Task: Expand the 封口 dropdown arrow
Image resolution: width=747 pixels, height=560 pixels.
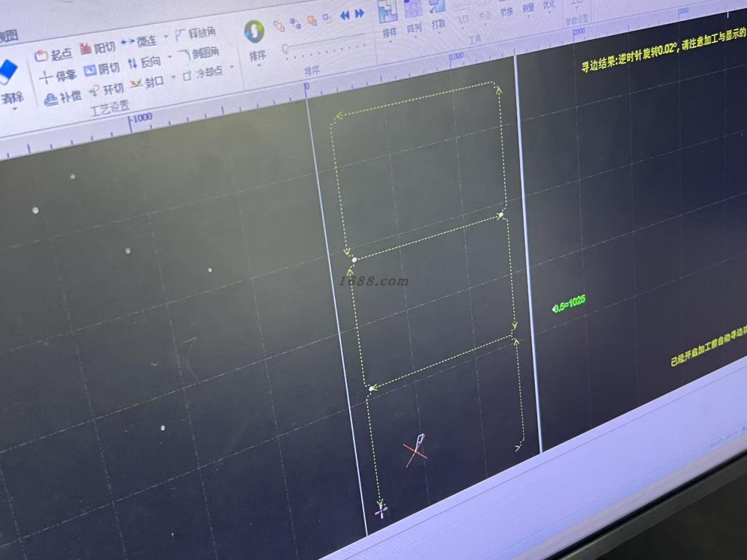Action: tap(173, 78)
